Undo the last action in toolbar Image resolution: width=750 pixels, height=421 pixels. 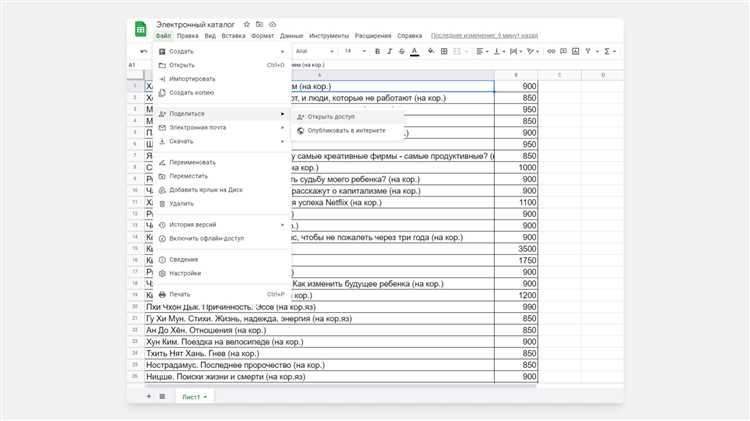(143, 51)
